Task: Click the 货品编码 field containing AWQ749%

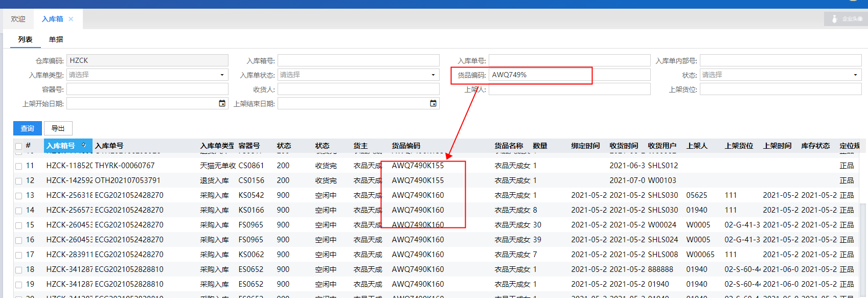Action: point(539,75)
